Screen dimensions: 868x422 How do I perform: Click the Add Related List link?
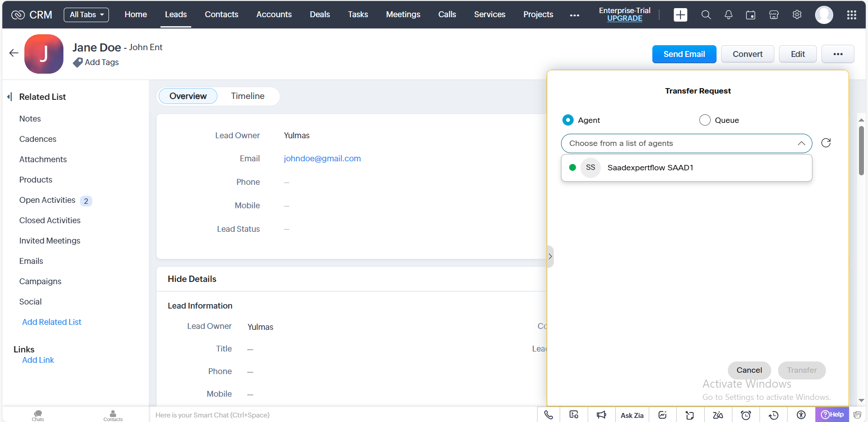click(52, 322)
